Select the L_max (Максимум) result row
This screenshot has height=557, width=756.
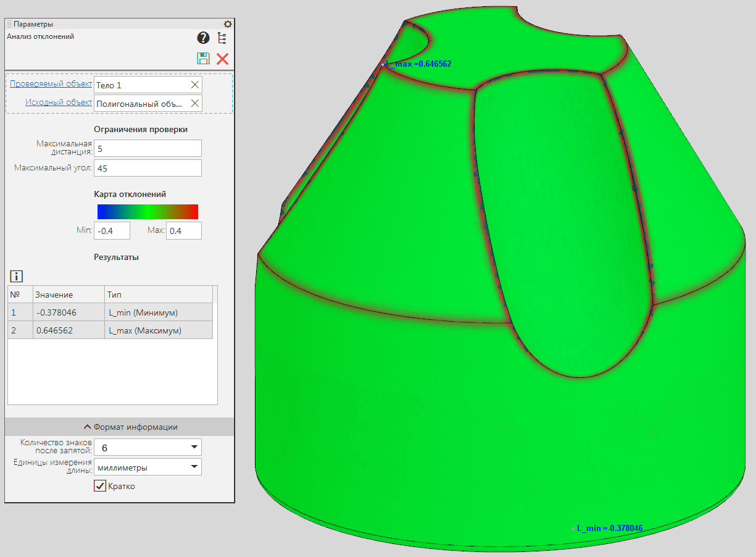click(111, 330)
